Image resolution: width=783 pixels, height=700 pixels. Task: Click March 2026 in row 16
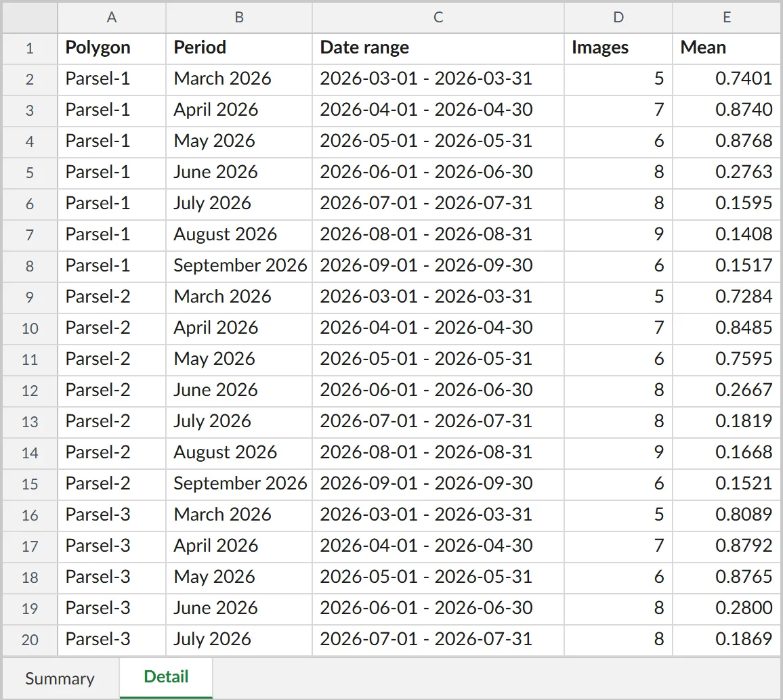click(x=238, y=515)
